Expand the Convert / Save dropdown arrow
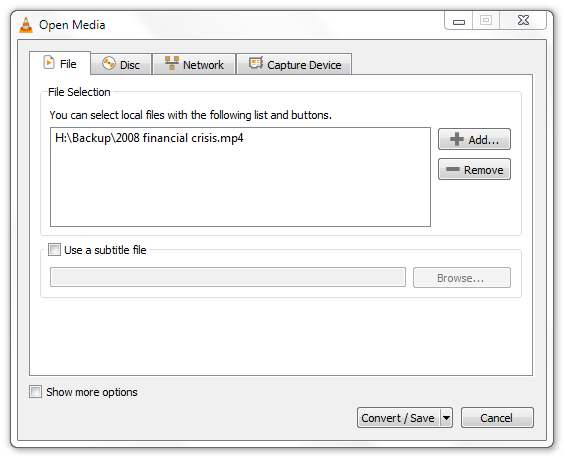 (446, 418)
